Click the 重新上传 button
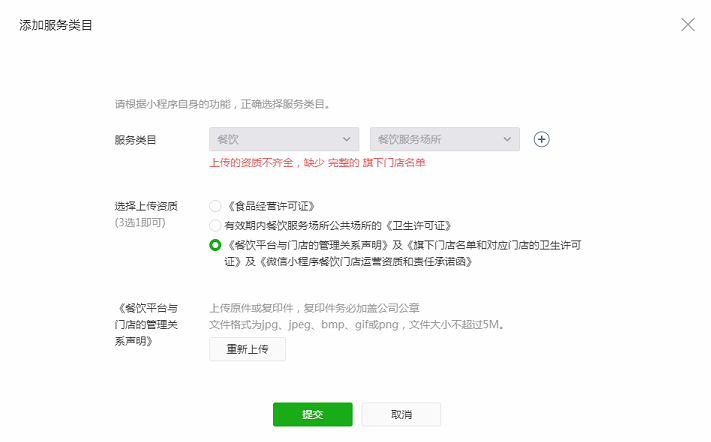The image size is (711, 442). [248, 349]
